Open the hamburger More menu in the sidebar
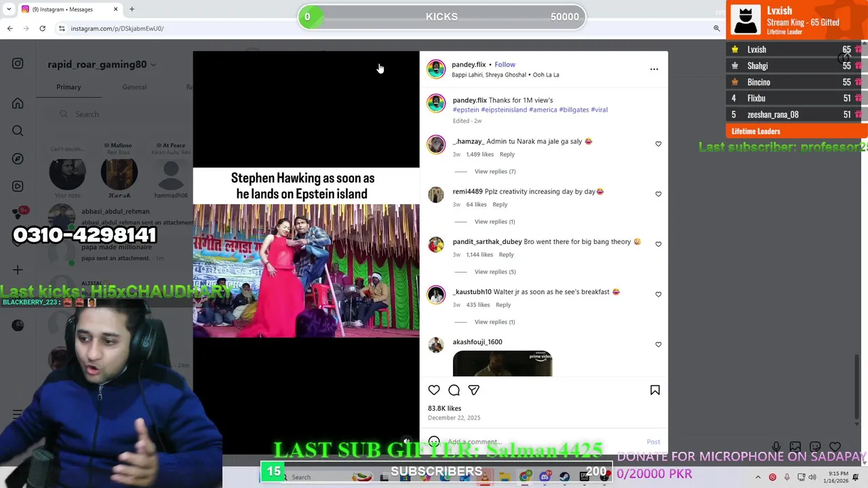The image size is (868, 488). click(x=18, y=414)
